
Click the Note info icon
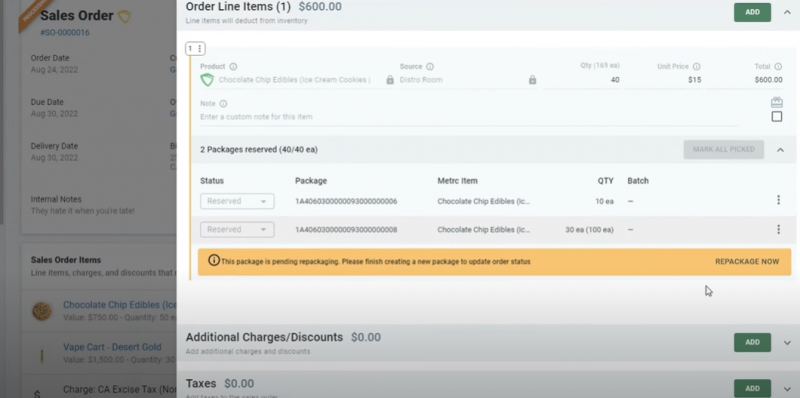223,104
